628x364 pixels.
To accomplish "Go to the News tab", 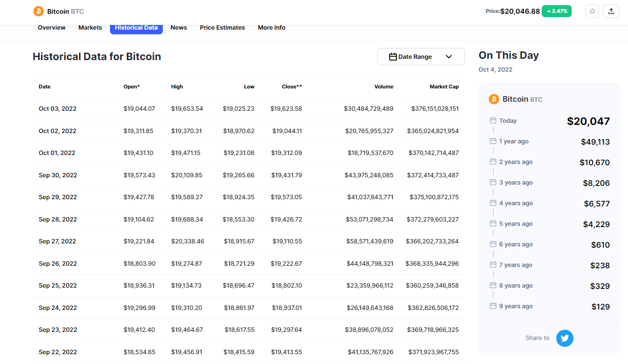I will pos(179,27).
